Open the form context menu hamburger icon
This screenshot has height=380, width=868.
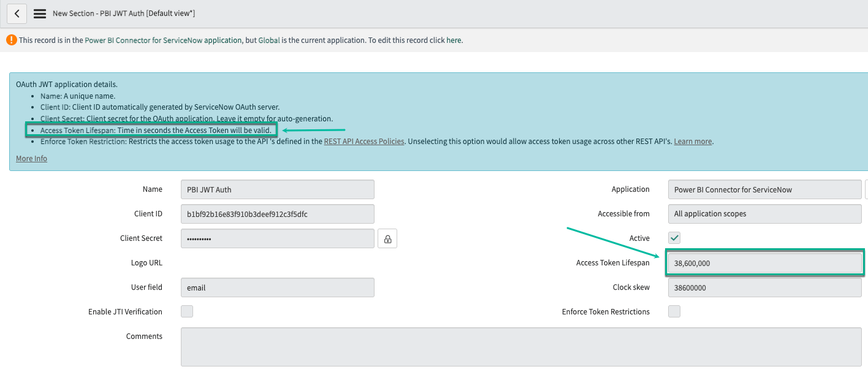click(39, 13)
